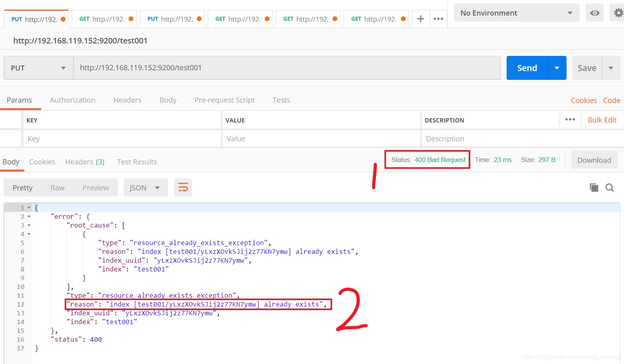Open the Tests request tab

(x=281, y=100)
